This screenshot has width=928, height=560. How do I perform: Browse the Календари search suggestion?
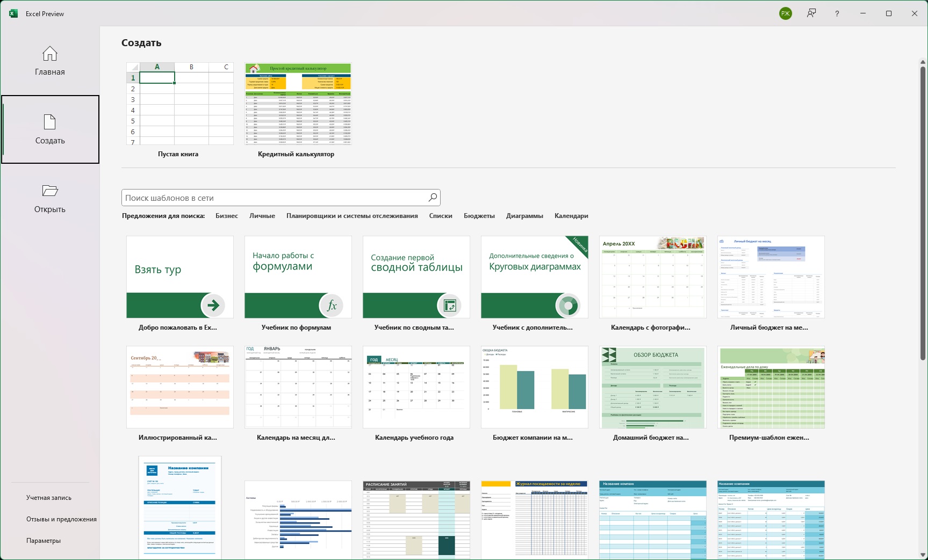coord(571,216)
